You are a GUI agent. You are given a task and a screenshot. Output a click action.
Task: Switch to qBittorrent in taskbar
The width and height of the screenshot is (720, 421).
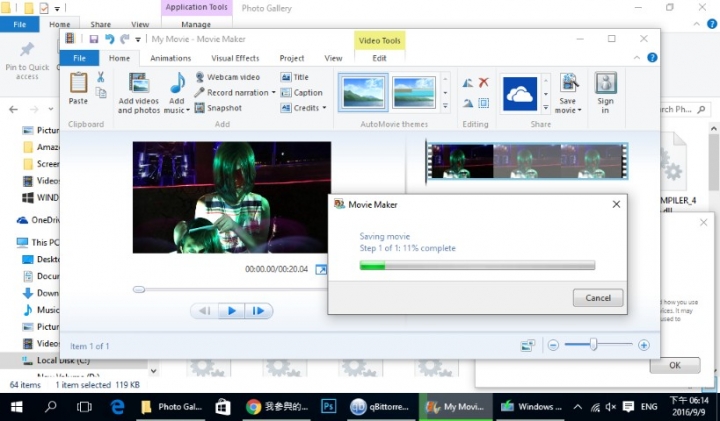tap(379, 407)
